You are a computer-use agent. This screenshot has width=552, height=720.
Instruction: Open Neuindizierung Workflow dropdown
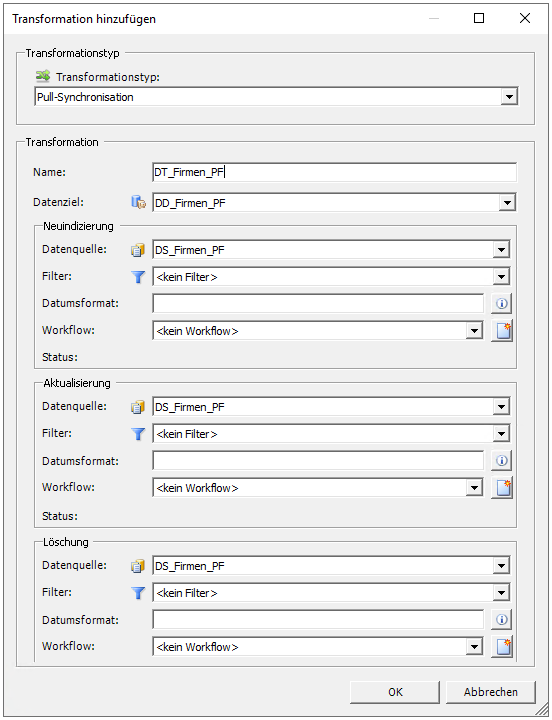pos(474,331)
